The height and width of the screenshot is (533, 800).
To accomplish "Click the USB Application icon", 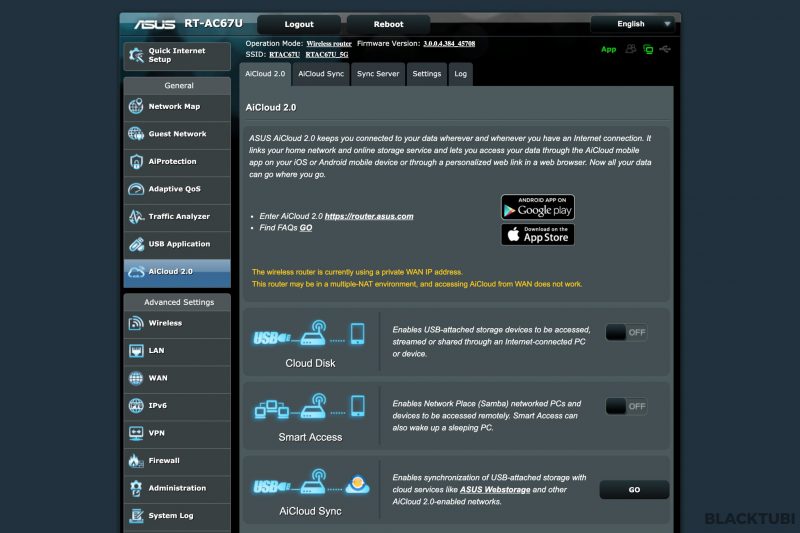I will click(x=136, y=244).
